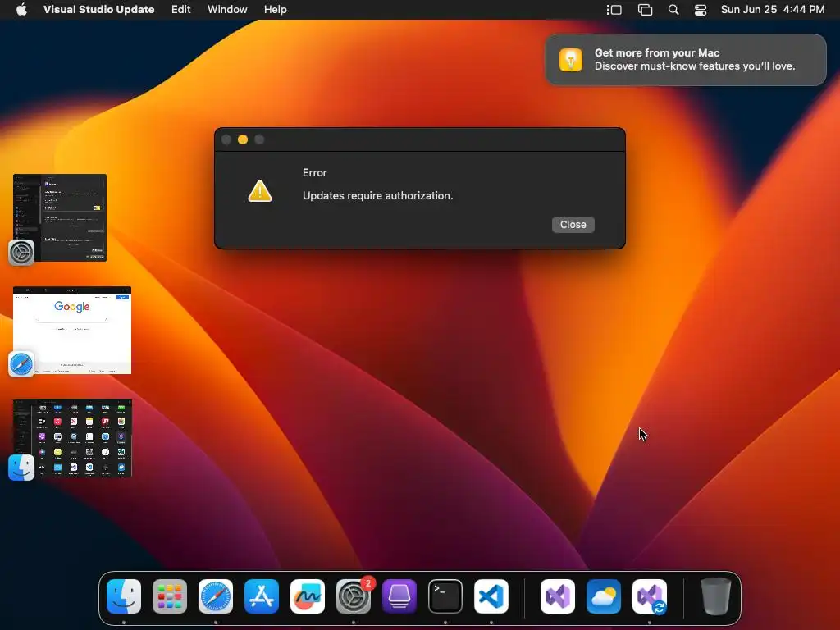The image size is (840, 630).
Task: Open the Trash in the Dock
Action: pos(715,596)
